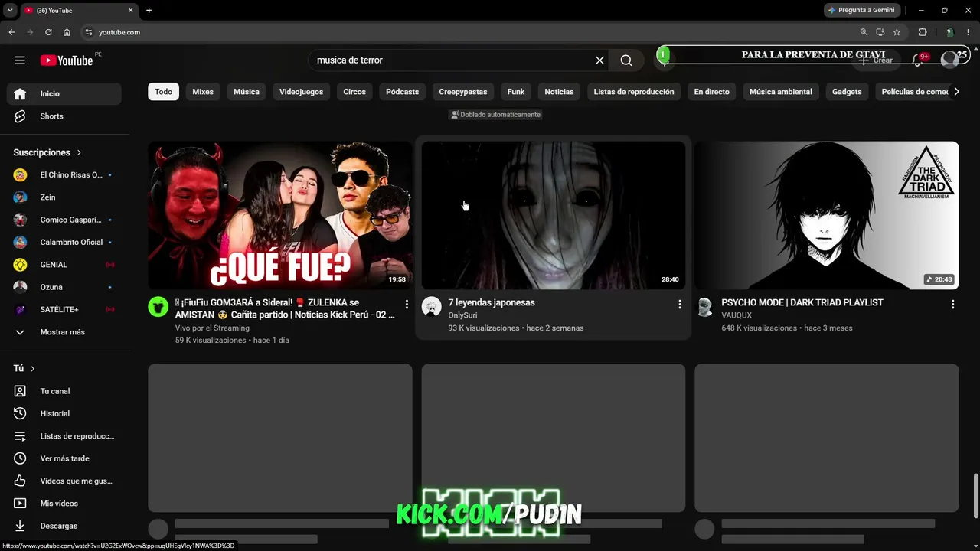Open Vídeos que me gustan in sidebar

64,481
